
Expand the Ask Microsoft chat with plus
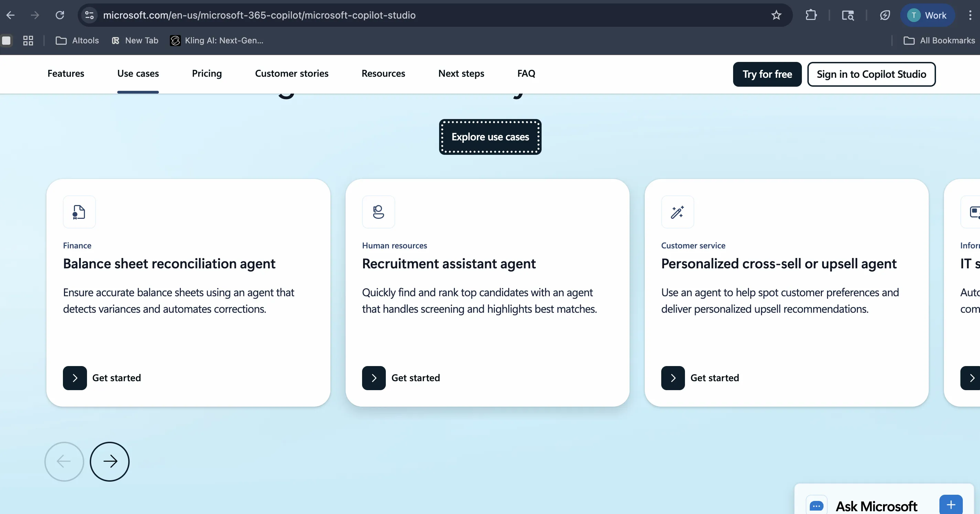point(951,505)
